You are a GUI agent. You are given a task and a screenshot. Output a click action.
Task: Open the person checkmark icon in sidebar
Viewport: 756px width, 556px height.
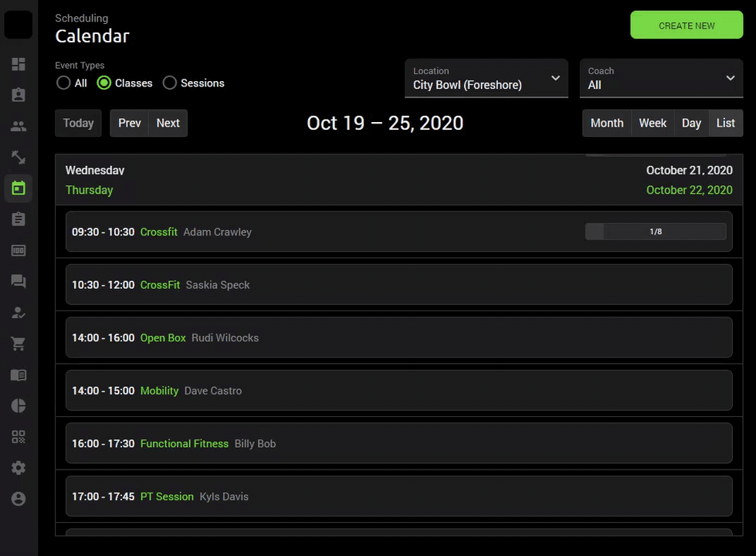(19, 313)
